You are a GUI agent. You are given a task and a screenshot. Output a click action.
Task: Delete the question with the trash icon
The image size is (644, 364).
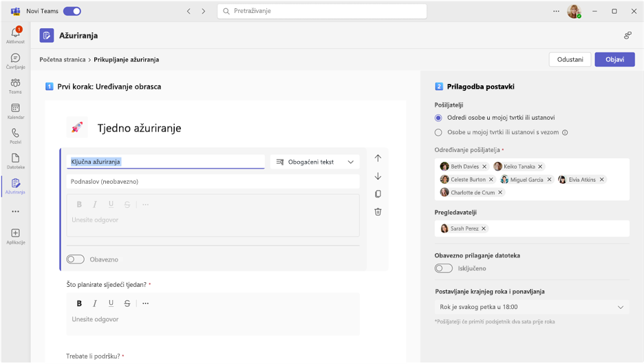pyautogui.click(x=378, y=212)
